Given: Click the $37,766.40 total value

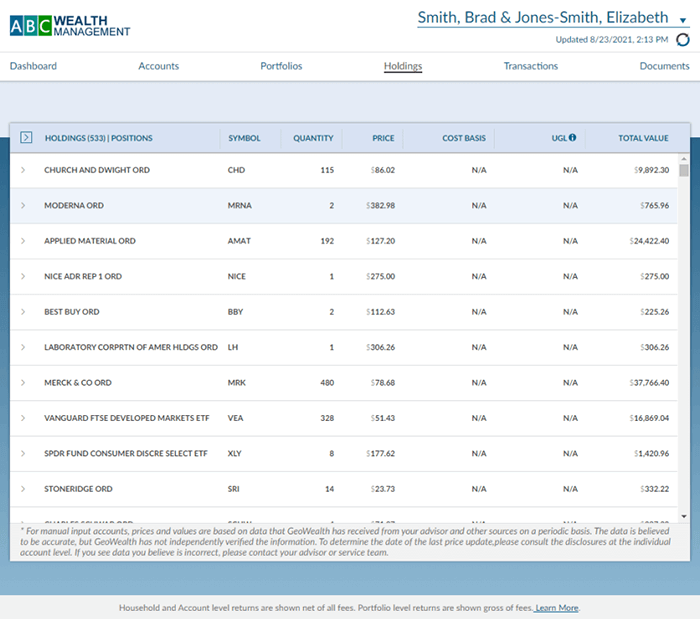Looking at the screenshot, I should click(x=649, y=382).
